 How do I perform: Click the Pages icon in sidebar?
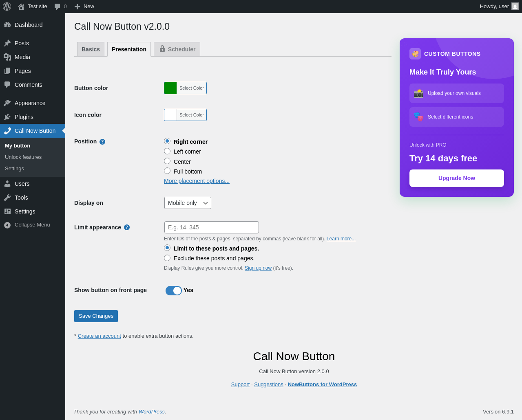click(7, 71)
